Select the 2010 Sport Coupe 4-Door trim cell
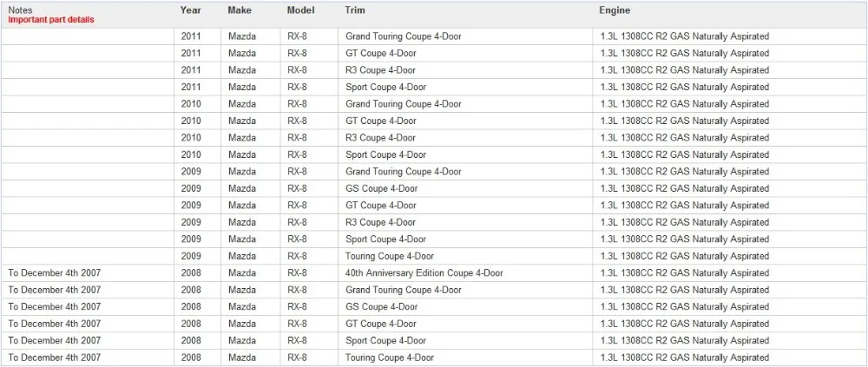The height and width of the screenshot is (367, 868). tap(465, 154)
